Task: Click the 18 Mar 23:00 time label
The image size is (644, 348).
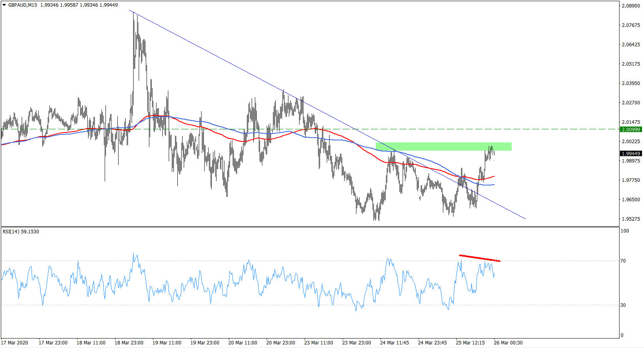Action: 129,343
